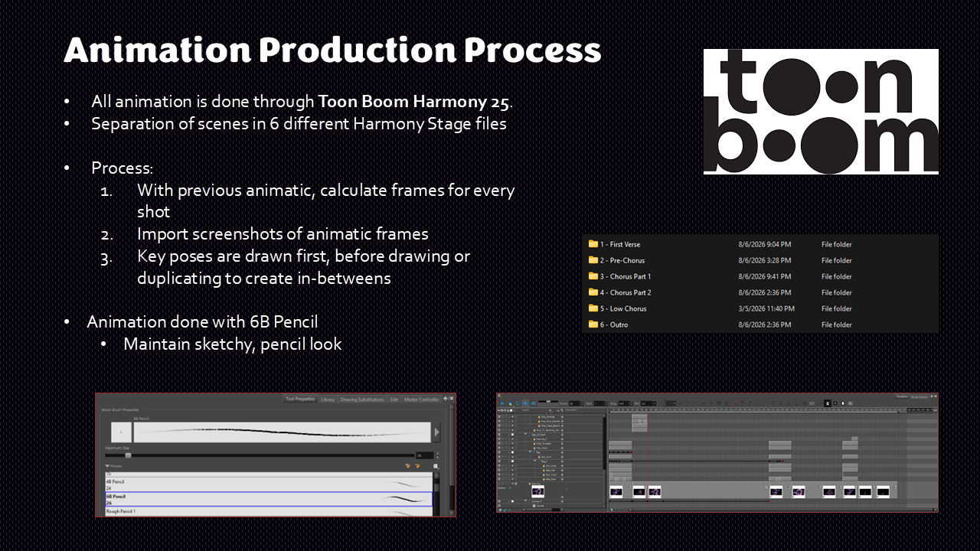Click the '8/6/2026 3:28 PM' date cell
This screenshot has height=551, width=980.
coord(765,260)
